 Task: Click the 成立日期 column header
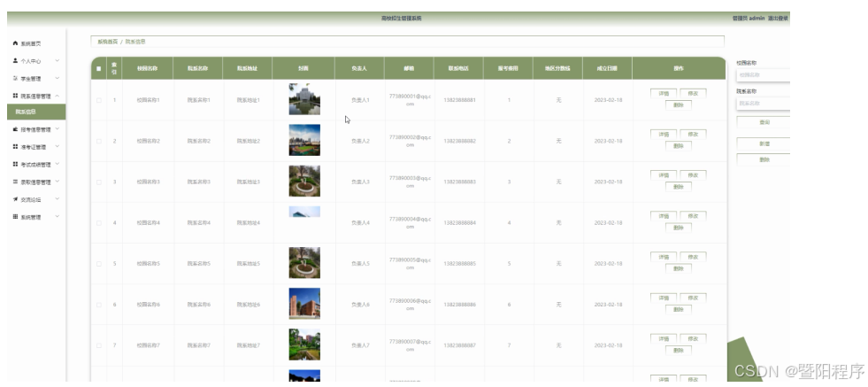click(607, 69)
